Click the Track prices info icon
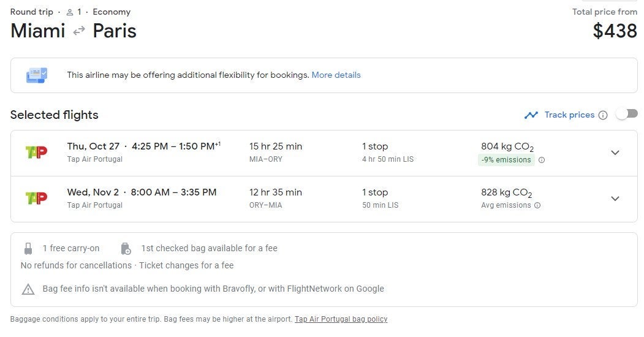This screenshot has height=337, width=644. pos(602,115)
